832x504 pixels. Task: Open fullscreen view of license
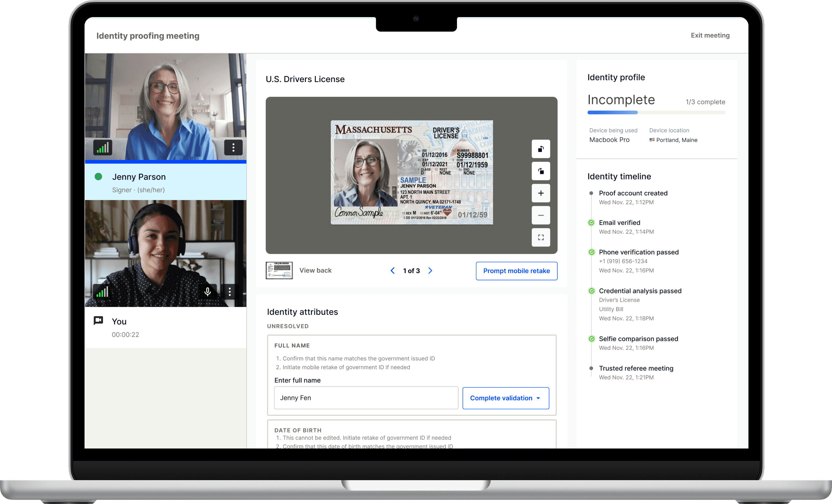pyautogui.click(x=541, y=237)
